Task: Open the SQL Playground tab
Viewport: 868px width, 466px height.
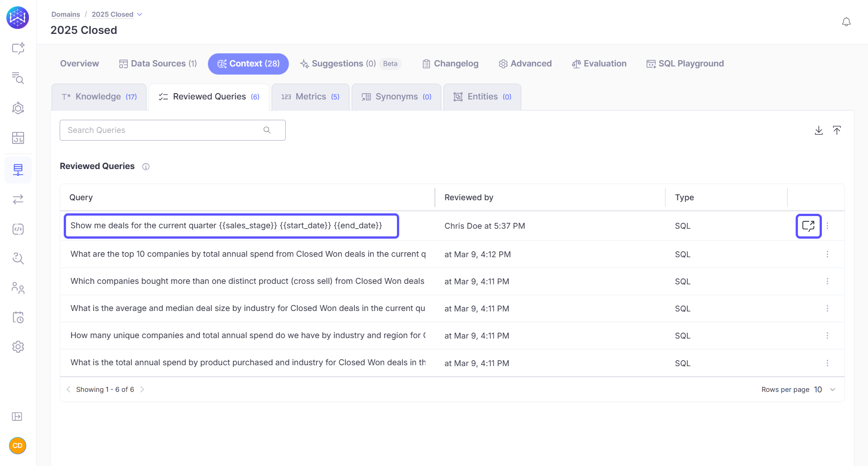Action: click(x=685, y=63)
